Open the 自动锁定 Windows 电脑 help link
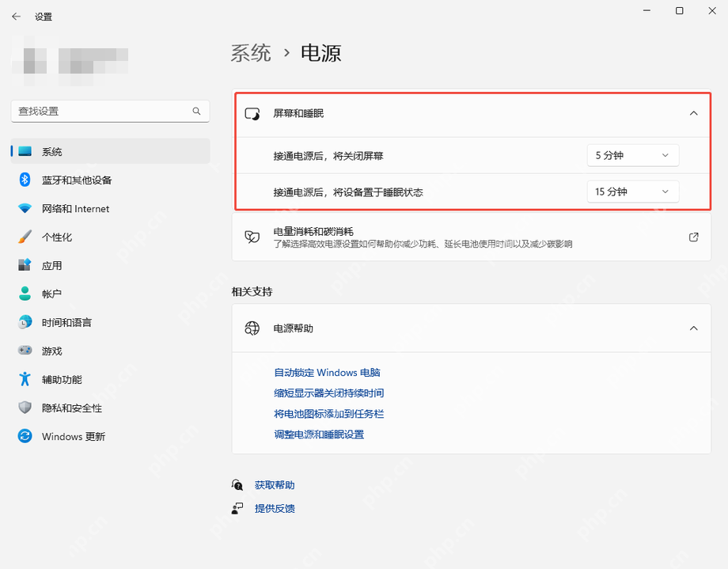Viewport: 728px width, 569px height. click(x=328, y=373)
